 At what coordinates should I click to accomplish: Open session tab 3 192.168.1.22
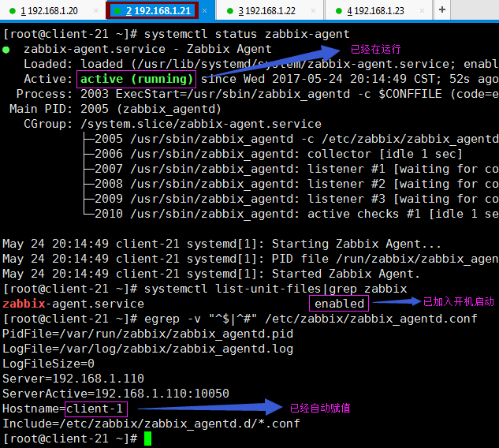click(266, 11)
